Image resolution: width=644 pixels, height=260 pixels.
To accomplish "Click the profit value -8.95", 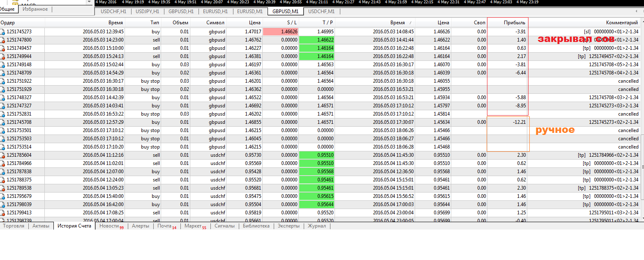I will (x=521, y=106).
